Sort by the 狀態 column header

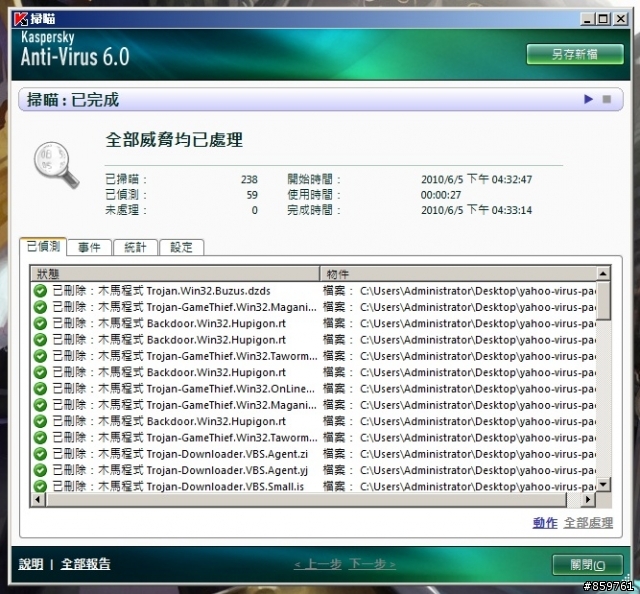(x=175, y=274)
